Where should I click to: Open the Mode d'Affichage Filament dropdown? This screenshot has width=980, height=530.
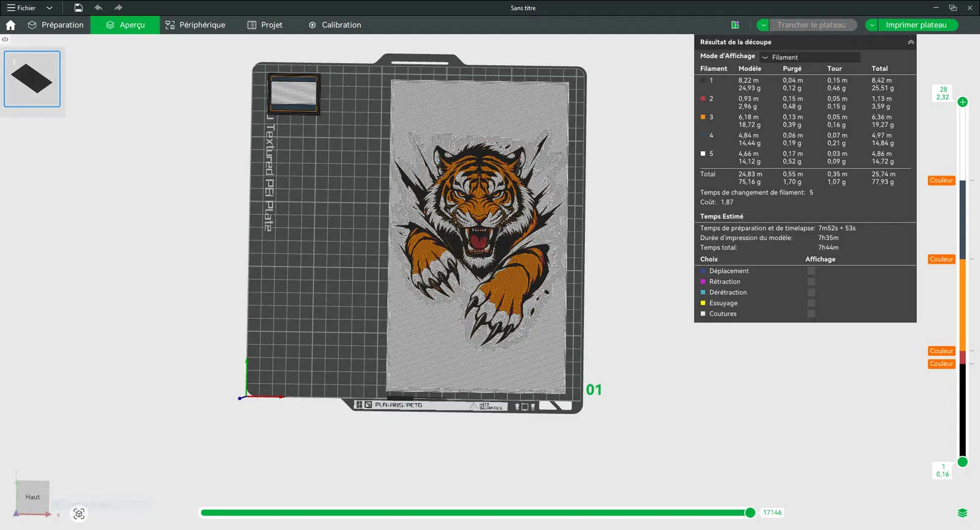(809, 57)
